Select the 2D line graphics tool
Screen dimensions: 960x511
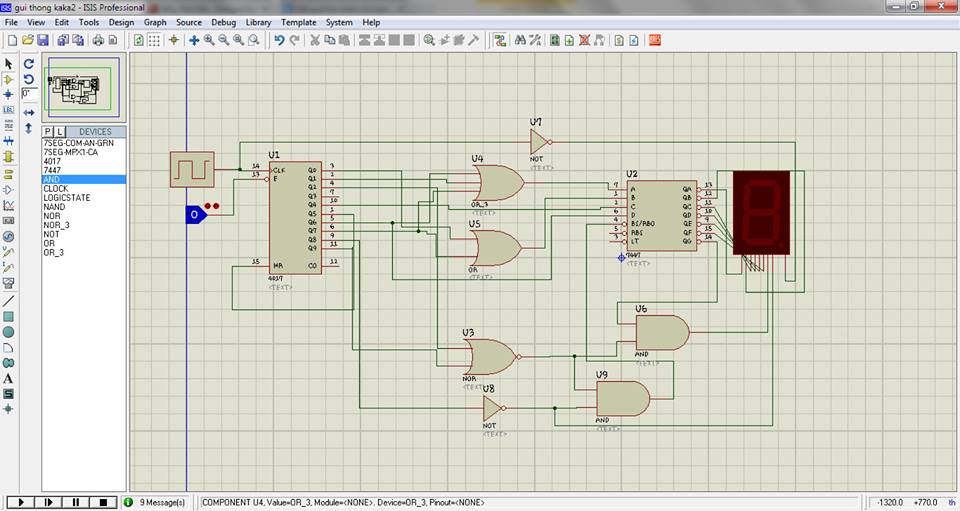pyautogui.click(x=9, y=301)
